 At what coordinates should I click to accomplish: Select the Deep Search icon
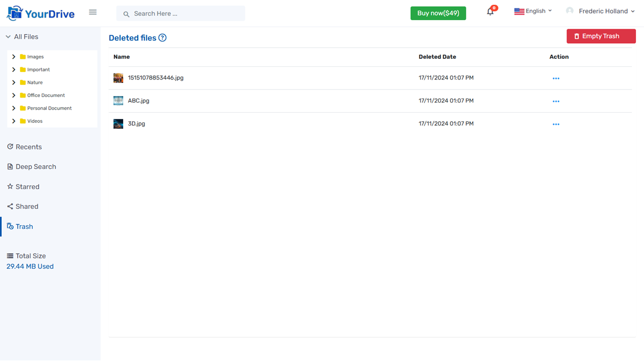click(9, 166)
